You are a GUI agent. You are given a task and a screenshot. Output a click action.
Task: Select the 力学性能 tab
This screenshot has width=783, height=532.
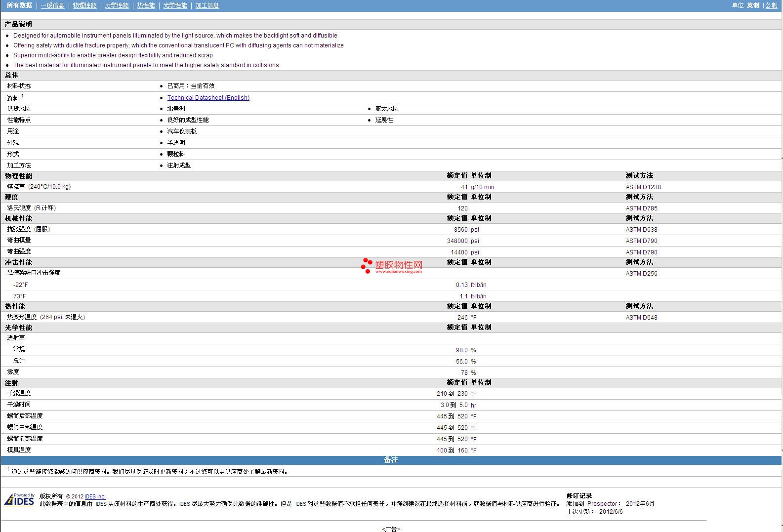coord(117,5)
